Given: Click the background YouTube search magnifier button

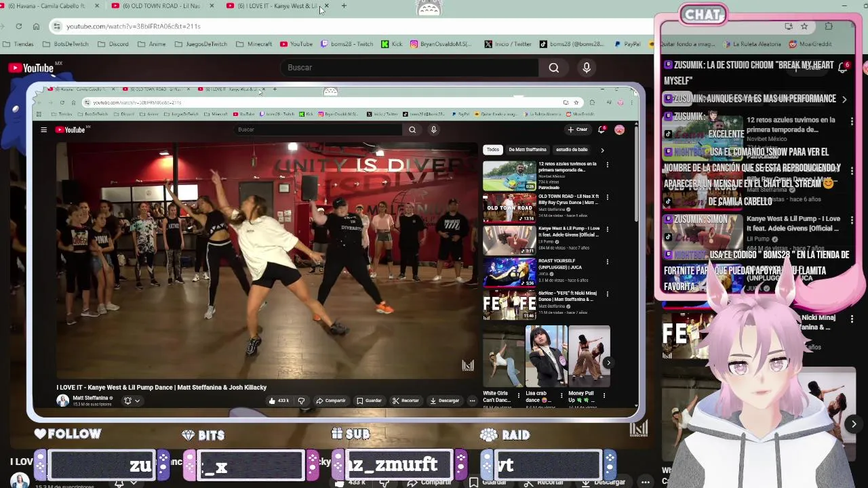Looking at the screenshot, I should click(x=554, y=68).
